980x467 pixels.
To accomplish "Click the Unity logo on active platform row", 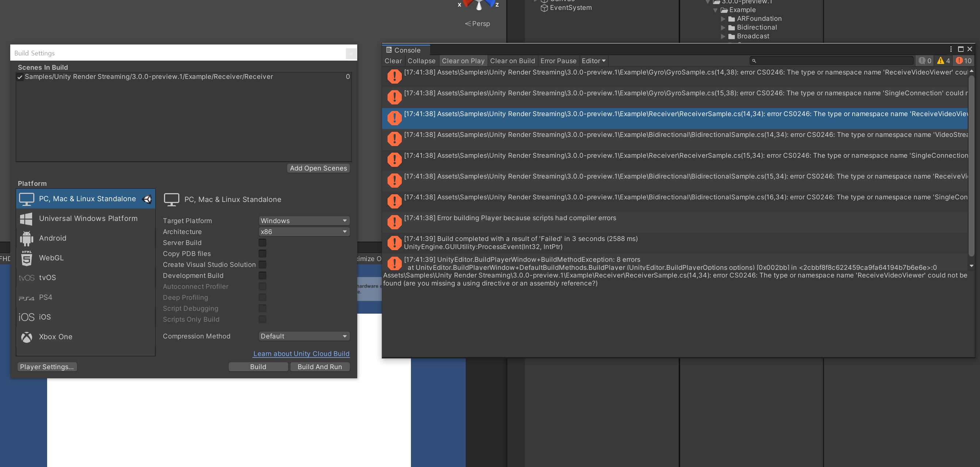I will 147,199.
